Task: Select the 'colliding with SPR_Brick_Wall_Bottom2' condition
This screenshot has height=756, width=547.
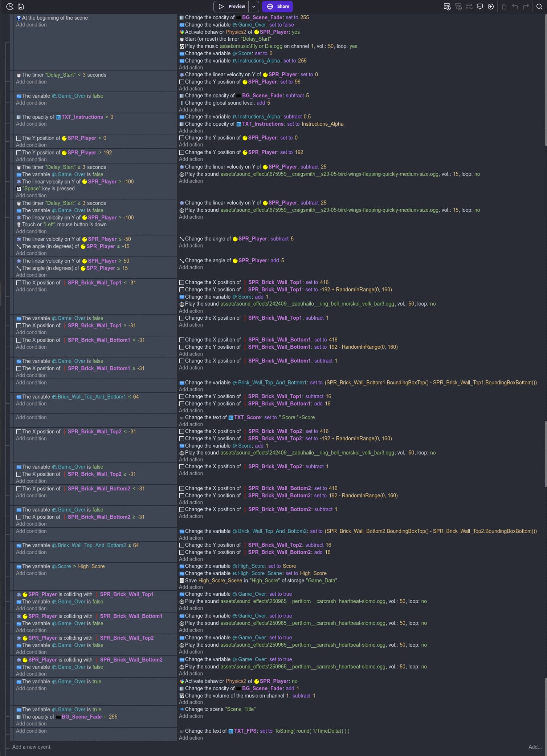Action: point(89,660)
